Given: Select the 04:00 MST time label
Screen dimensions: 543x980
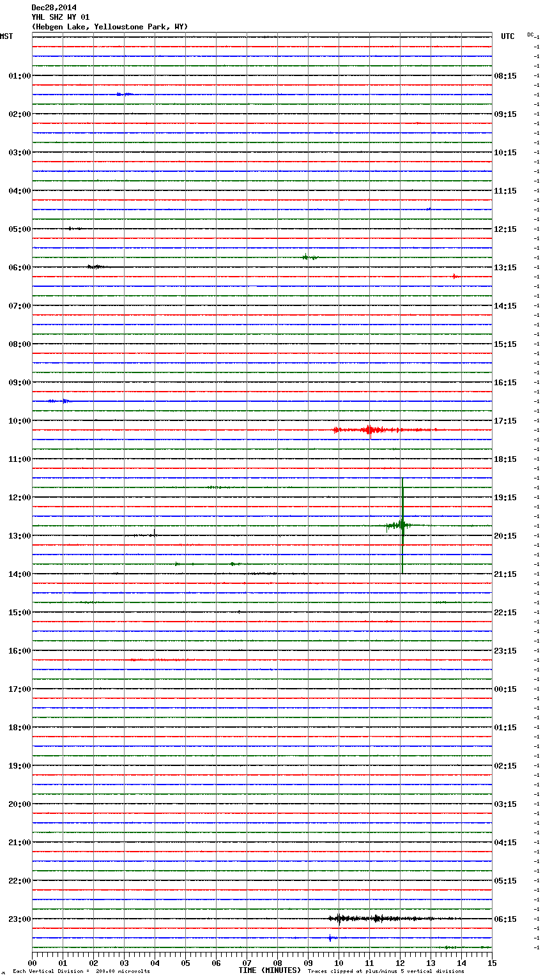Looking at the screenshot, I should (x=19, y=191).
